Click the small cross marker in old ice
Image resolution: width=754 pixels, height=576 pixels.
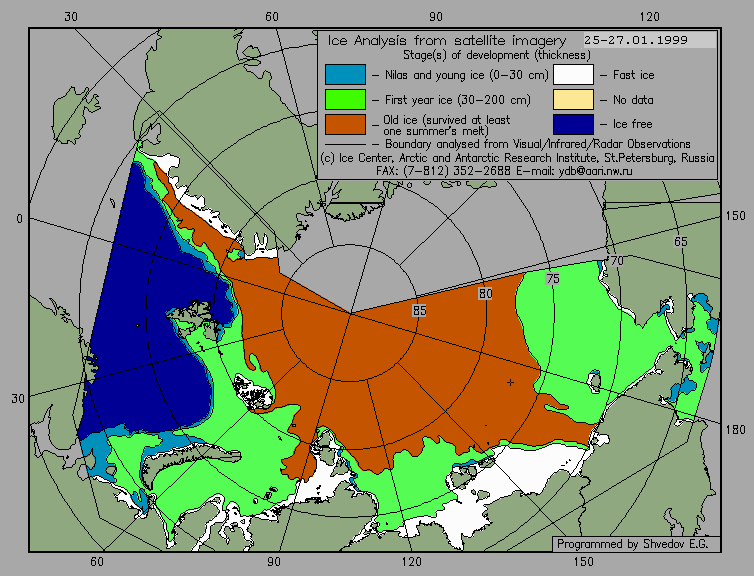[x=510, y=383]
